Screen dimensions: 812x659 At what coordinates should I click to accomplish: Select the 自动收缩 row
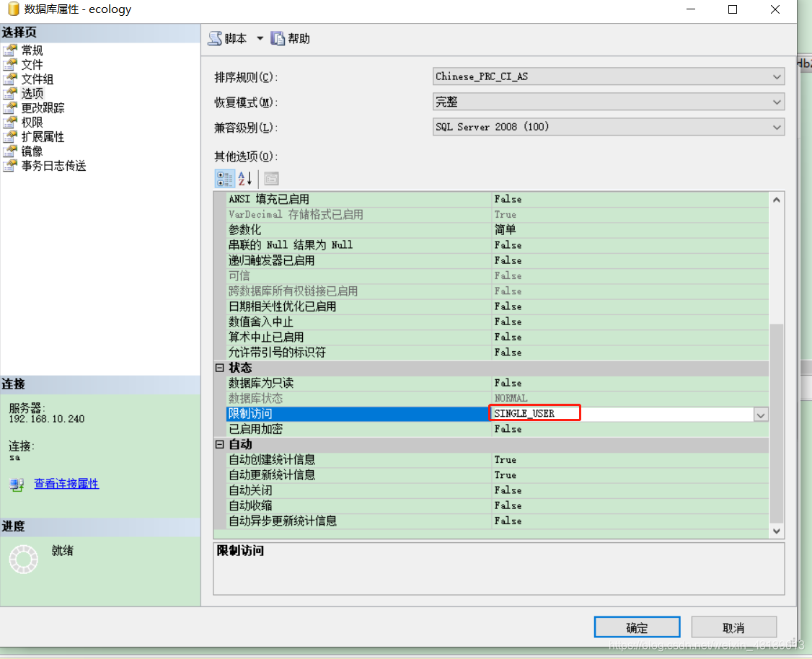click(498, 505)
